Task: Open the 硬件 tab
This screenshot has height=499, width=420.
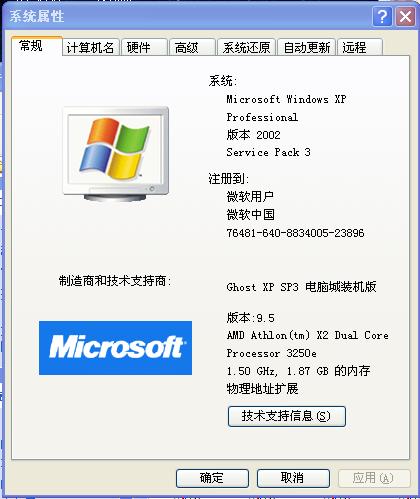Action: point(144,47)
